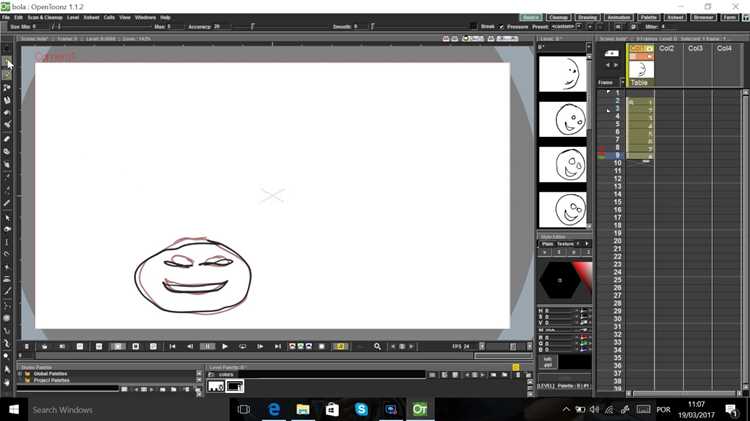Viewport: 750px width, 421px height.
Task: Open the Help menu
Action: click(x=165, y=17)
